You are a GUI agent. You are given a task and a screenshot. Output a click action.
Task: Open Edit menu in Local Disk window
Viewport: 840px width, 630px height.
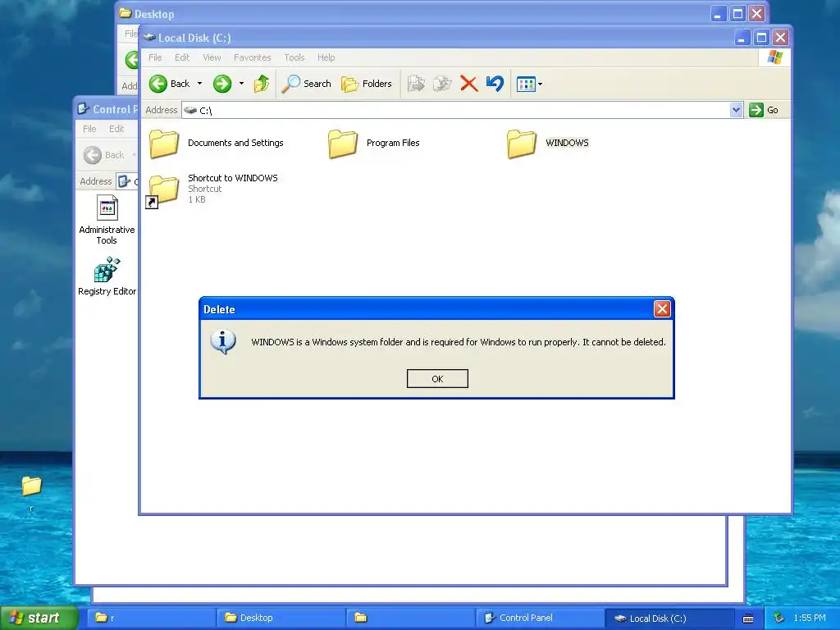(x=182, y=57)
